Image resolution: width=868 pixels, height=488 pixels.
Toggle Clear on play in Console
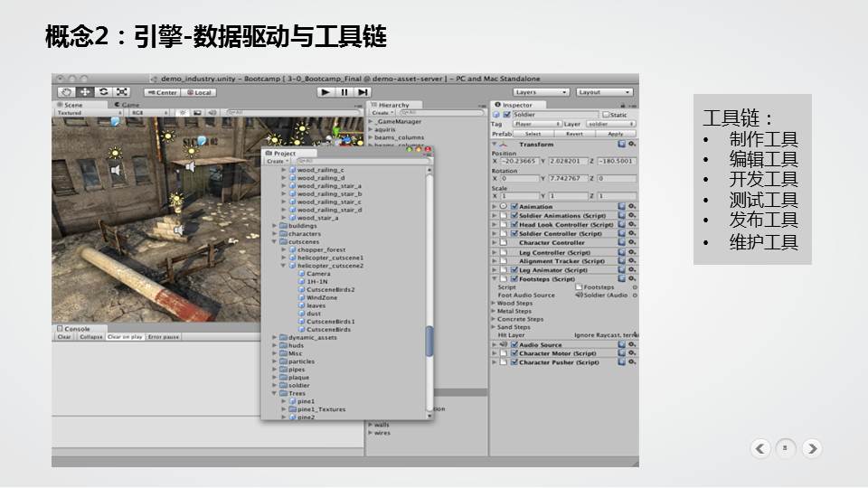pyautogui.click(x=125, y=336)
